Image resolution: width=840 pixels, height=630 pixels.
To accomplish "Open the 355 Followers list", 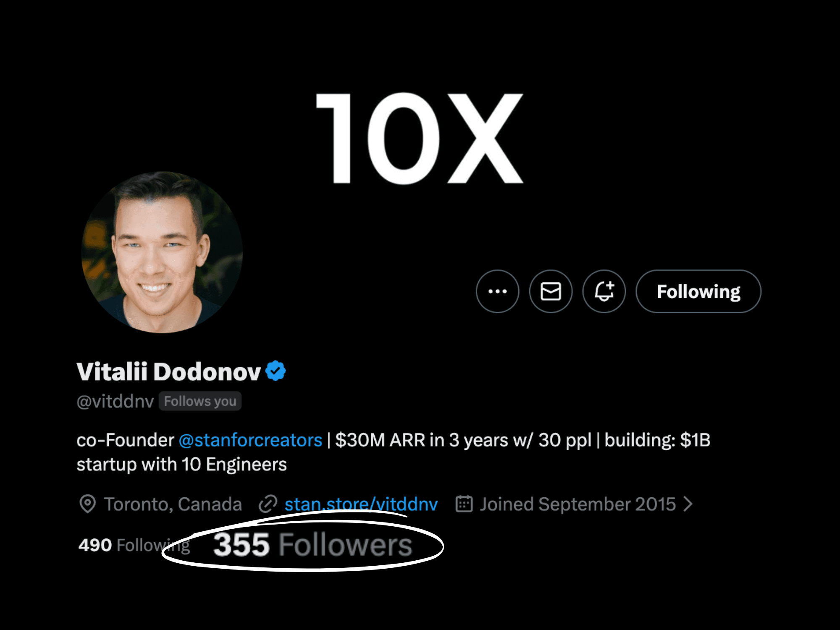I will (312, 545).
